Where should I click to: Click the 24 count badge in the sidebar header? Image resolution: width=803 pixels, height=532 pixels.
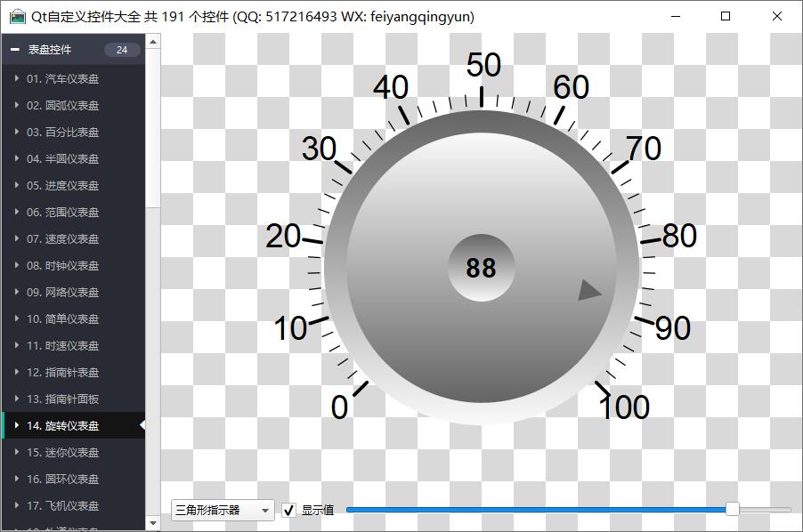pyautogui.click(x=122, y=50)
